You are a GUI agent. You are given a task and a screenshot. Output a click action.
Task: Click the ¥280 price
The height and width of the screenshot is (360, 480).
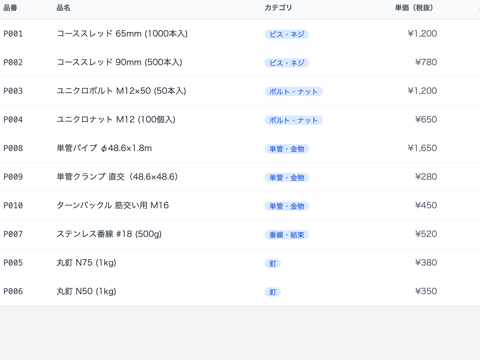pos(426,177)
